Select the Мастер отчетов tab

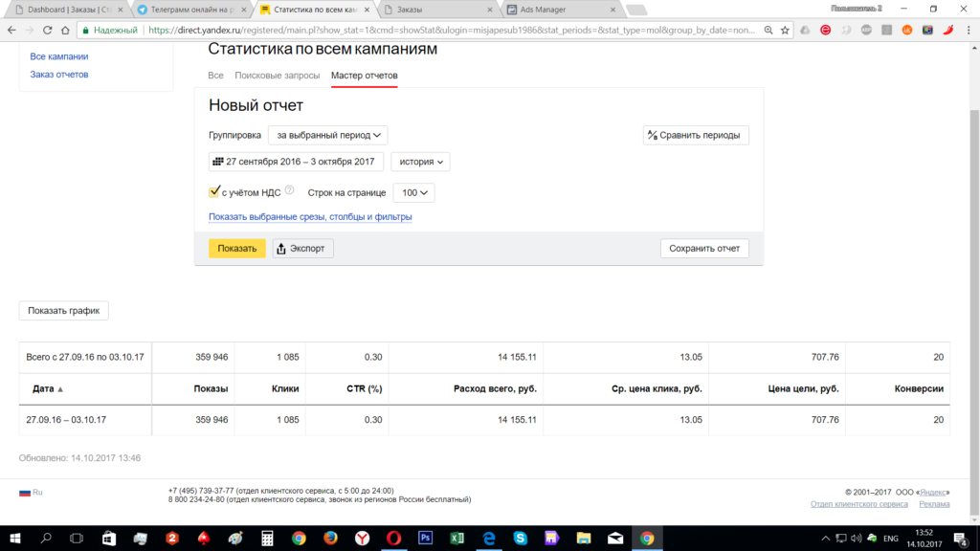(365, 76)
